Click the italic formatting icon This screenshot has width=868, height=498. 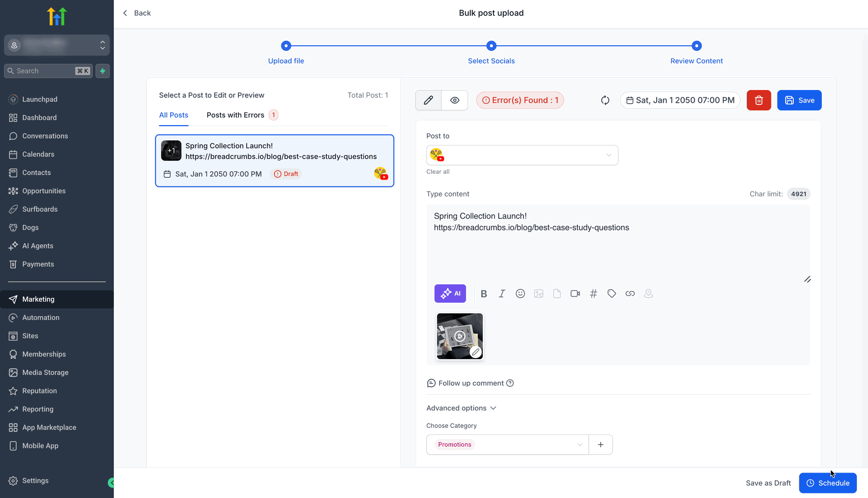coord(502,294)
